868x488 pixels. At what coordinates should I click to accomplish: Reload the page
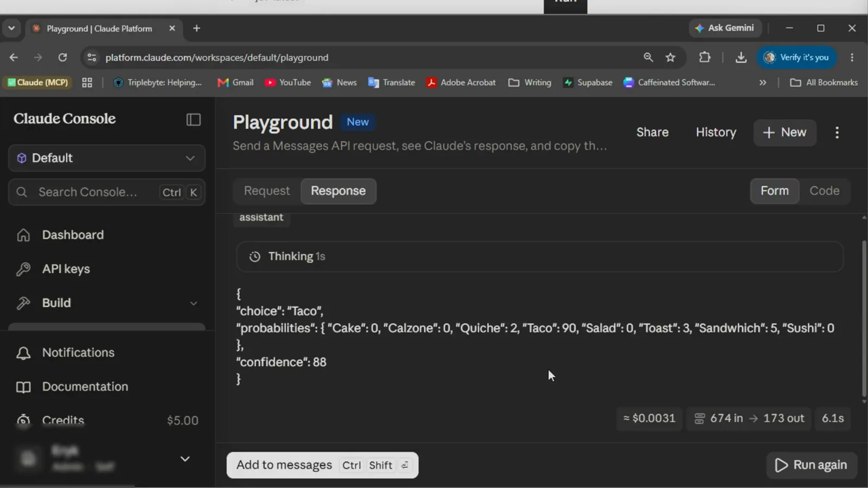click(x=63, y=57)
